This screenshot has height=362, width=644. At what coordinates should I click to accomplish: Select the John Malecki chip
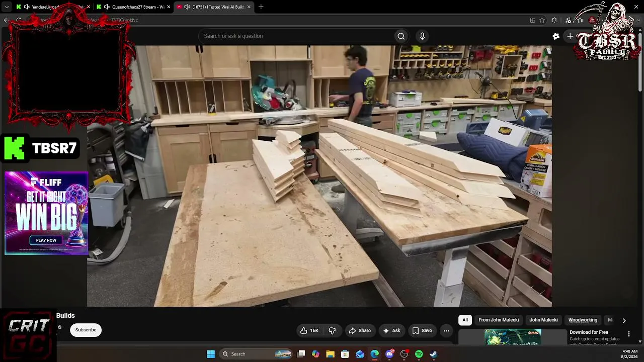[543, 320]
